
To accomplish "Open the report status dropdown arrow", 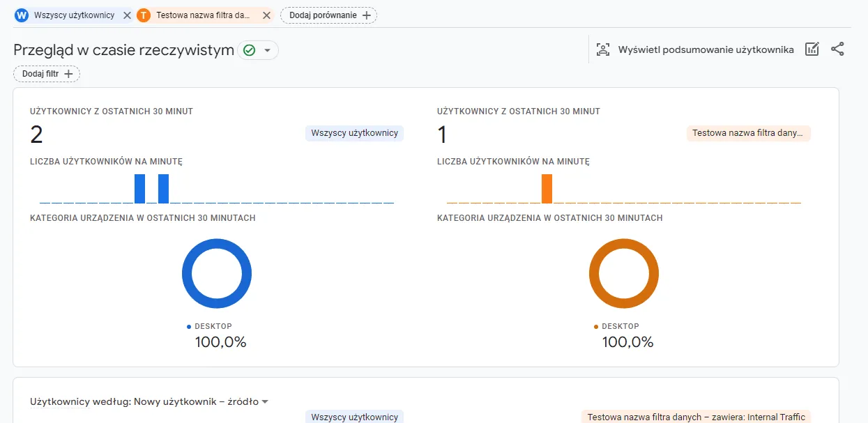I will click(267, 50).
